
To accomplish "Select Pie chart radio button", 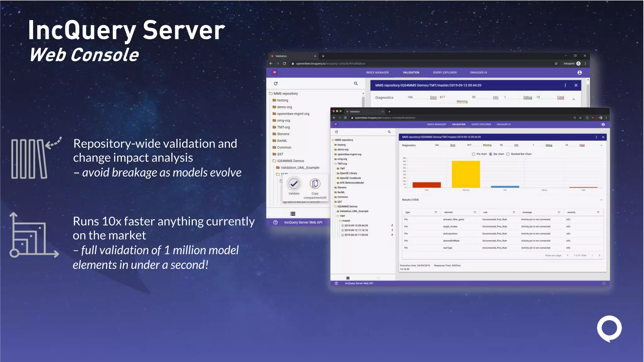I will coord(474,154).
